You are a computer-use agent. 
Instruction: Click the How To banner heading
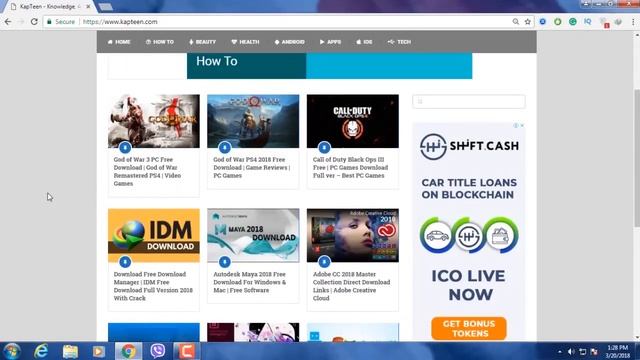pos(217,61)
